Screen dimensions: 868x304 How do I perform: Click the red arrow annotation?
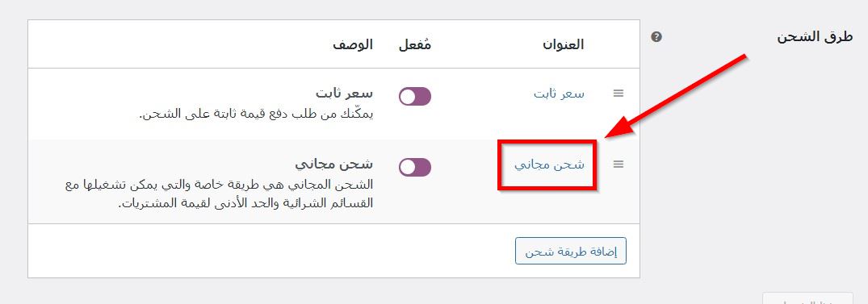[x=677, y=96]
